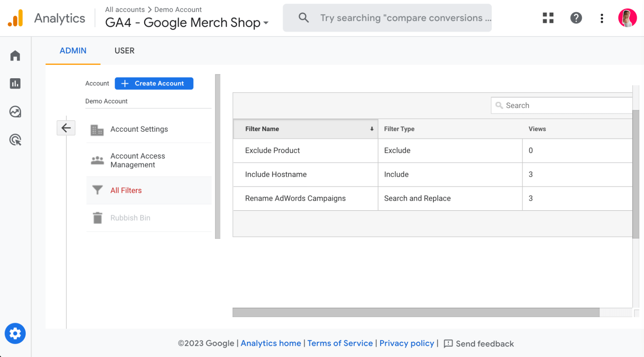Click the Configure/settings gear icon
The image size is (644, 357).
[15, 334]
